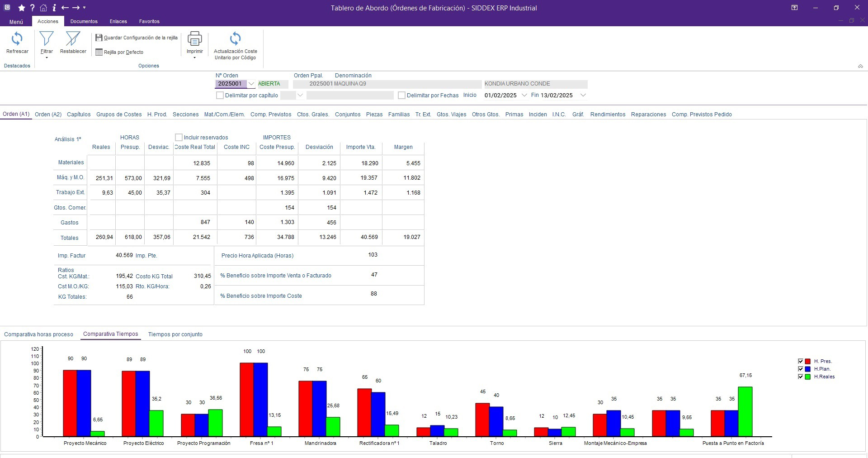
Task: Click the home icon in title bar
Action: [43, 8]
